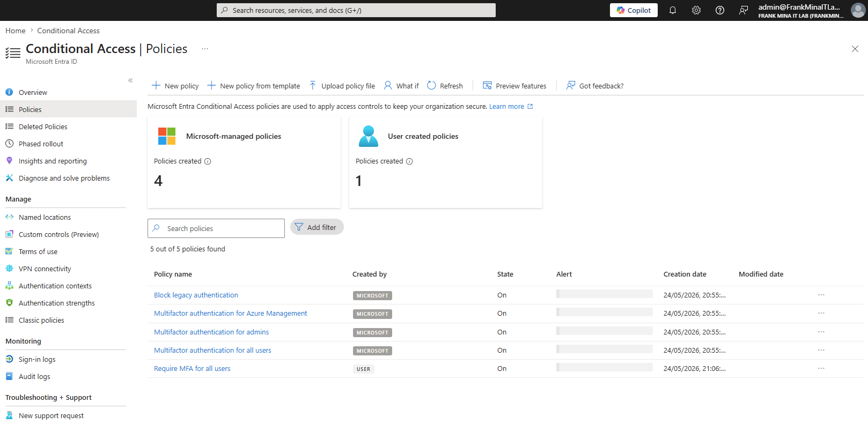Click the global search resources field
Viewport: 868px width, 424px height.
pos(356,10)
